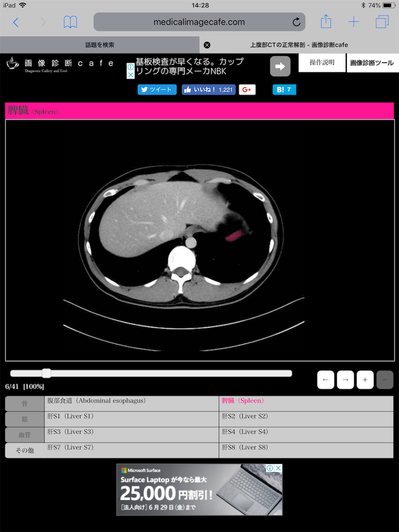Viewport: 399px width, 532px height.
Task: Open the Microsoft Surface Laptop ad banner
Action: (x=199, y=489)
